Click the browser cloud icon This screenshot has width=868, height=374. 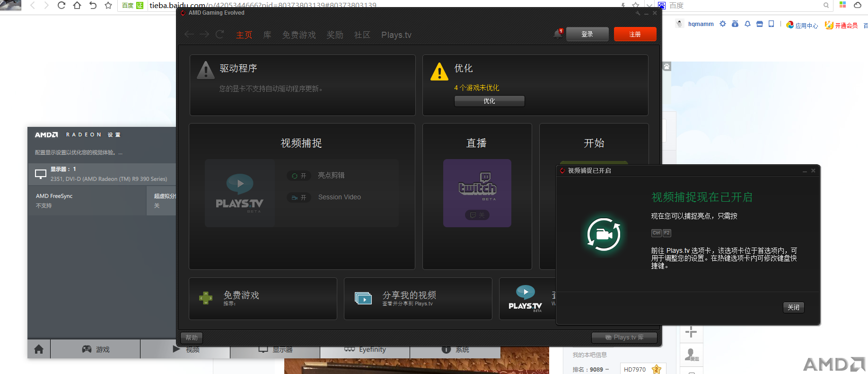[x=858, y=5]
